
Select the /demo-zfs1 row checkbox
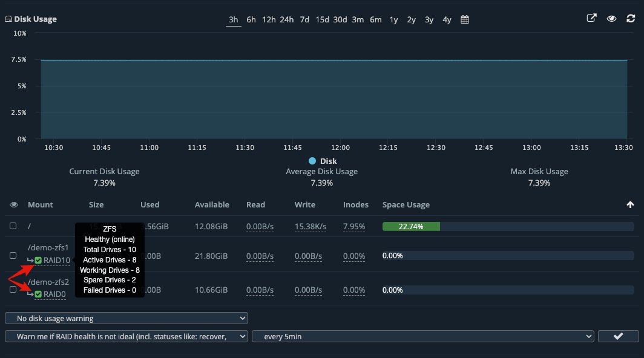point(13,255)
